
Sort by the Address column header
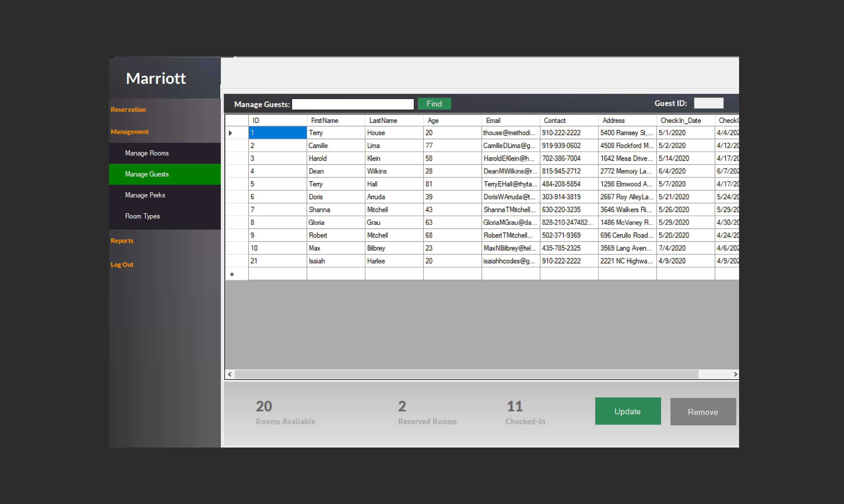click(x=628, y=121)
